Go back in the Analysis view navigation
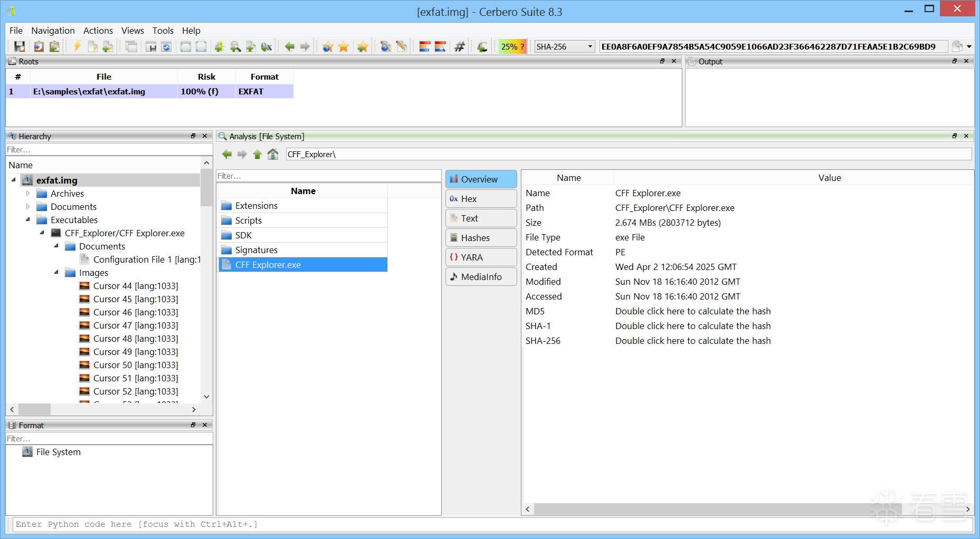The width and height of the screenshot is (980, 539). click(x=227, y=154)
